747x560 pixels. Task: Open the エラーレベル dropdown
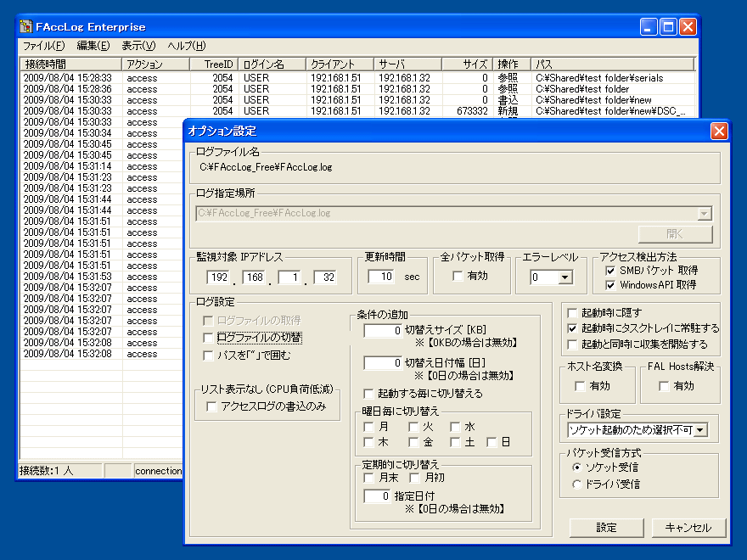point(565,277)
